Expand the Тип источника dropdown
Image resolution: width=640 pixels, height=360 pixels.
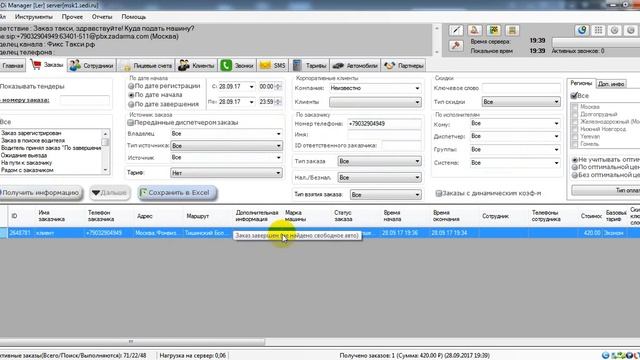point(278,146)
